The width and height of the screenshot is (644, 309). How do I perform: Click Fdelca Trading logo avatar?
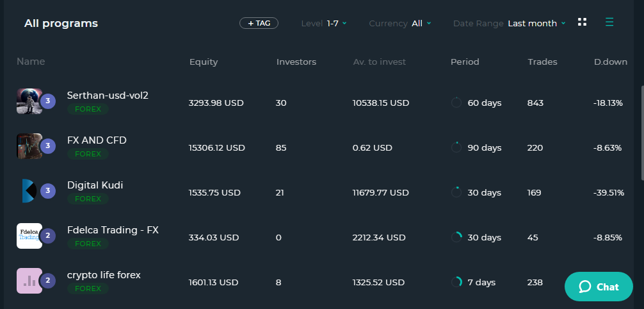coord(29,236)
